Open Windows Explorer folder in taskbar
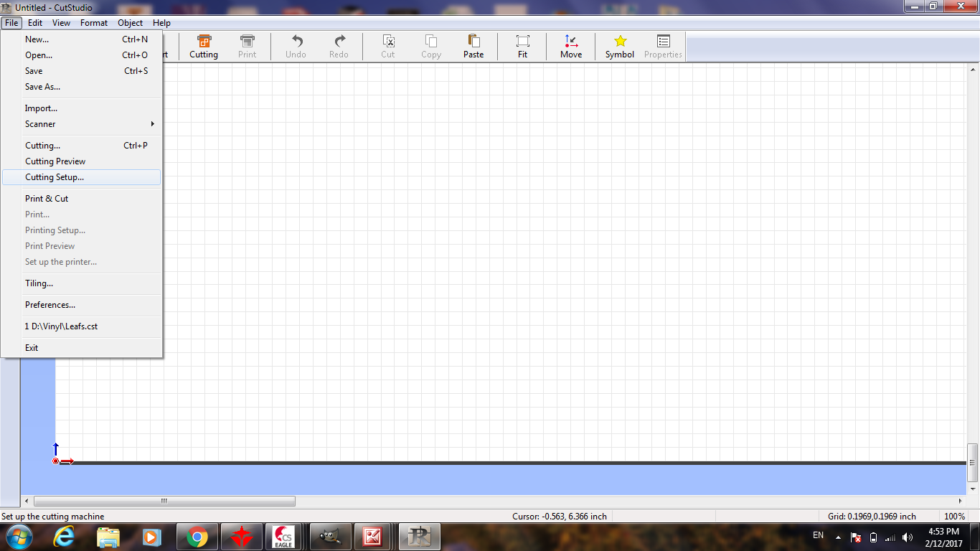The image size is (980, 551). 108,537
